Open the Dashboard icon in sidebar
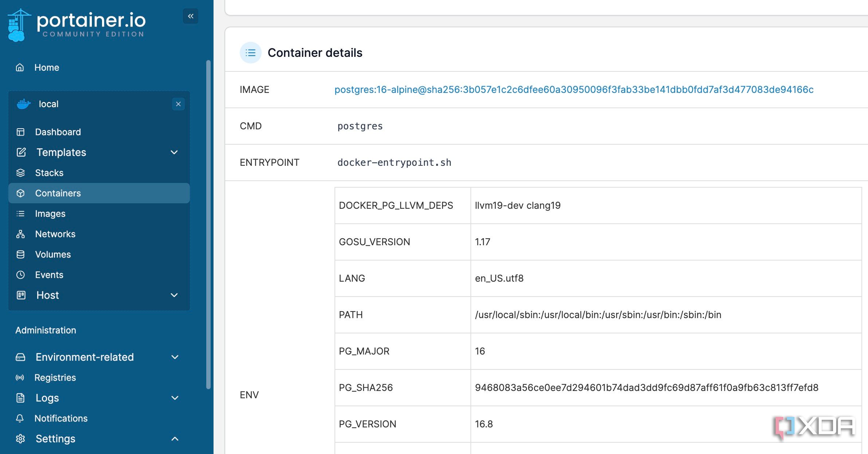Screen dimensions: 868x454 21,132
